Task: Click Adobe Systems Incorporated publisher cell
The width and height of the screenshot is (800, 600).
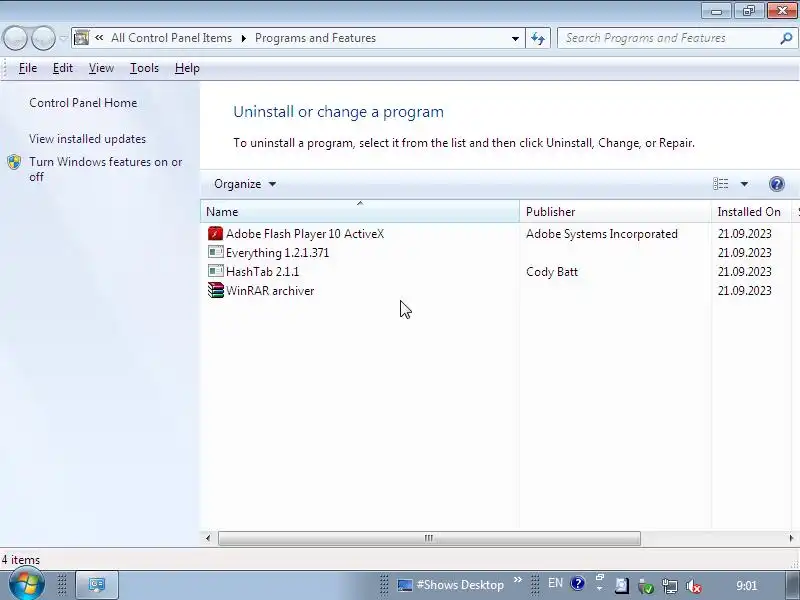Action: [602, 234]
